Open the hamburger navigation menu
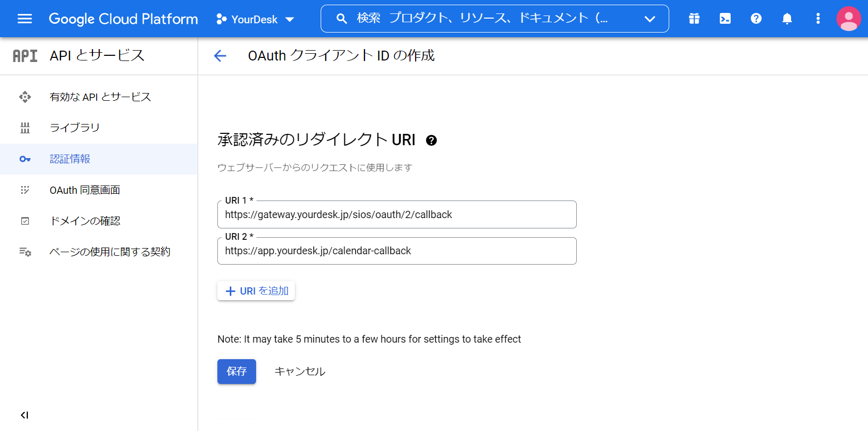The height and width of the screenshot is (431, 868). click(25, 19)
